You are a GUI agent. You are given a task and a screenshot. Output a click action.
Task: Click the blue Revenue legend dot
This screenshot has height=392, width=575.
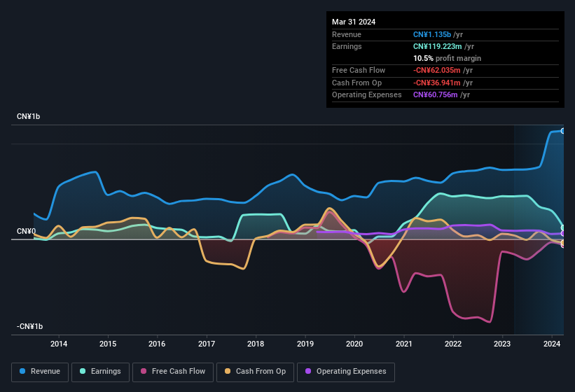23,372
